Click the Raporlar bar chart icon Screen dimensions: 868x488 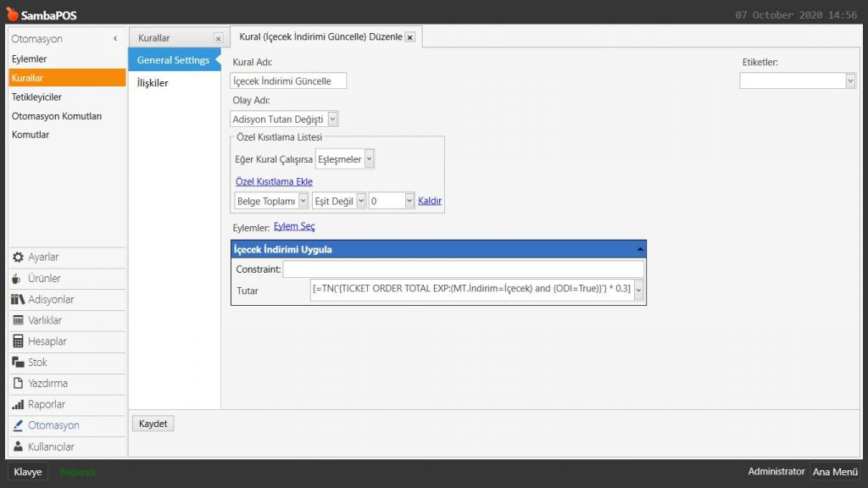pyautogui.click(x=18, y=405)
